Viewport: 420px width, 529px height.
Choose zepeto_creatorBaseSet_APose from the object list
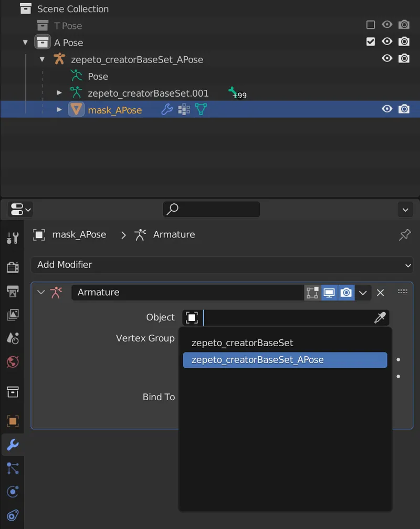coord(257,360)
